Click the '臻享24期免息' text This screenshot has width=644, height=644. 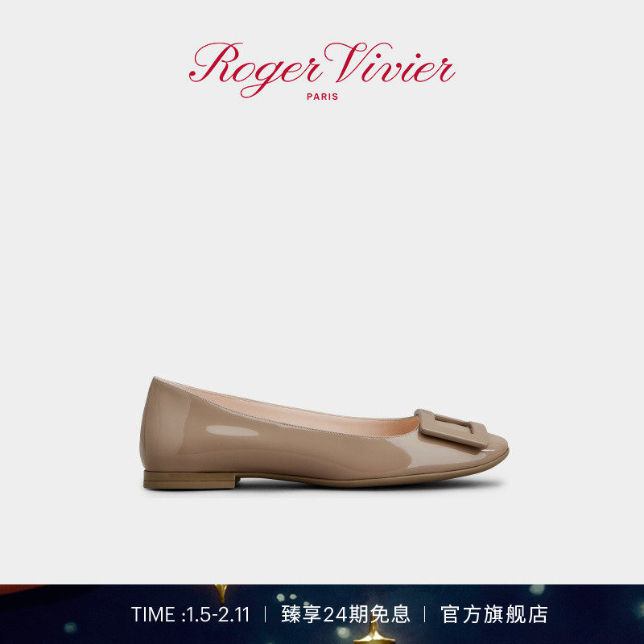345,614
